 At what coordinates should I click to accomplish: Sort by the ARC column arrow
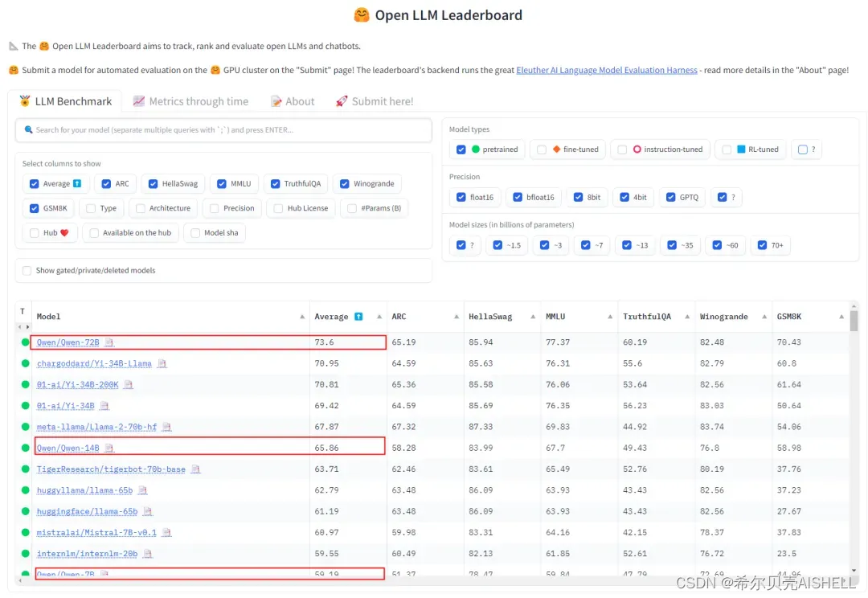click(x=457, y=317)
